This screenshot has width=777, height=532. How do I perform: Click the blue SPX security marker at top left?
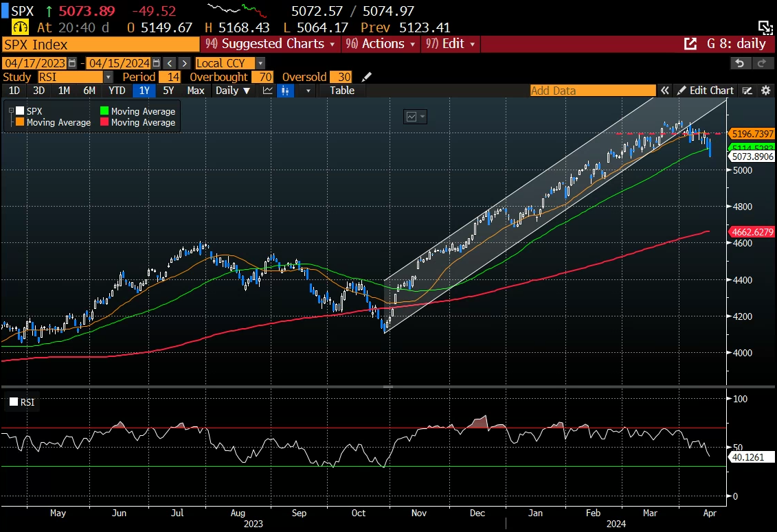[x=5, y=11]
